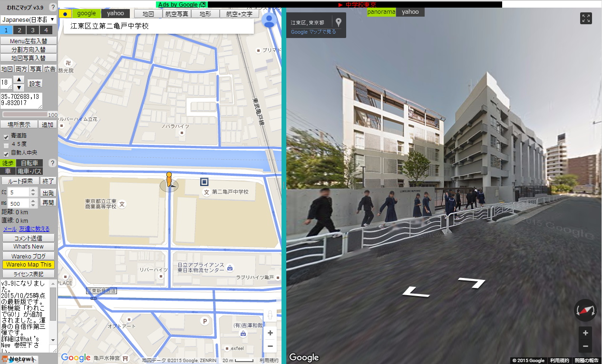This screenshot has width=602, height=364.
Task: Click the grey pegman Street View control
Action: pos(270,315)
